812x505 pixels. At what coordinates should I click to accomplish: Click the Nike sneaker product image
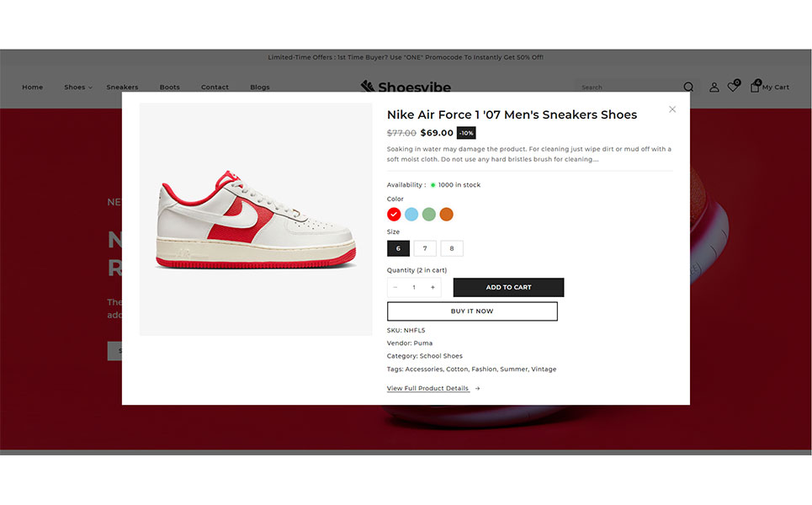[256, 219]
